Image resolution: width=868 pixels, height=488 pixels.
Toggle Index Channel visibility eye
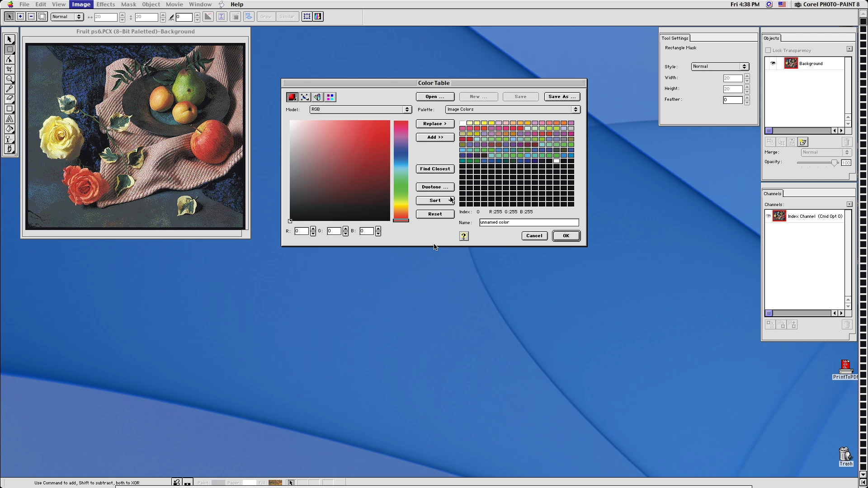(768, 216)
